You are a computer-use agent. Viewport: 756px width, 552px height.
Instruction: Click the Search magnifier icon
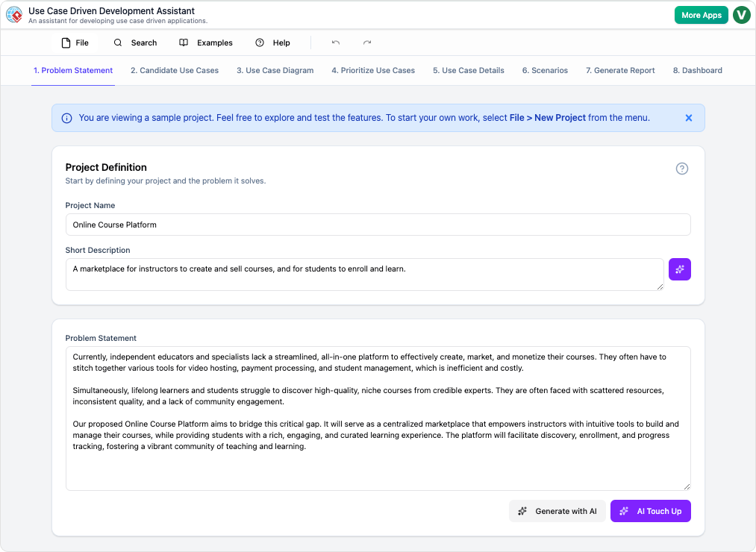[117, 43]
